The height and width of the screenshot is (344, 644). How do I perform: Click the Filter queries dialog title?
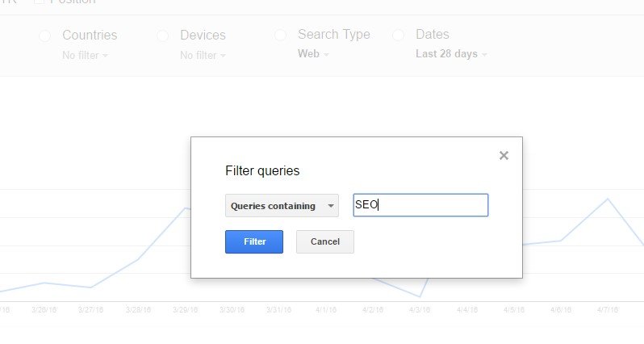[262, 170]
